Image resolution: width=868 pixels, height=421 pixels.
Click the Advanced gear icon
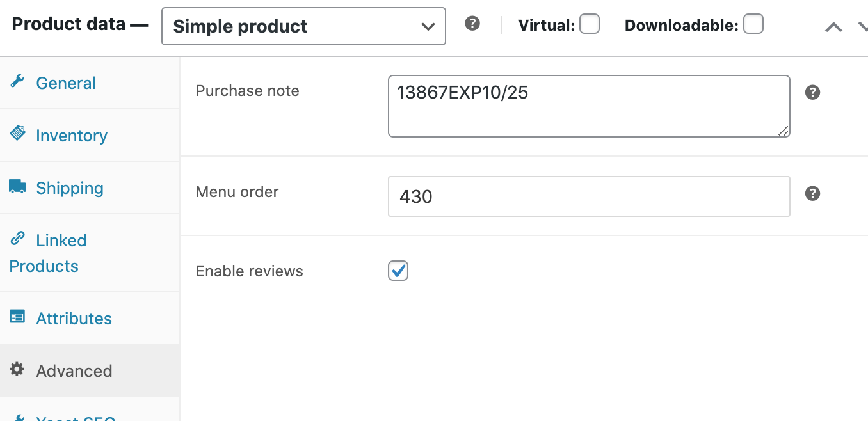pyautogui.click(x=17, y=369)
